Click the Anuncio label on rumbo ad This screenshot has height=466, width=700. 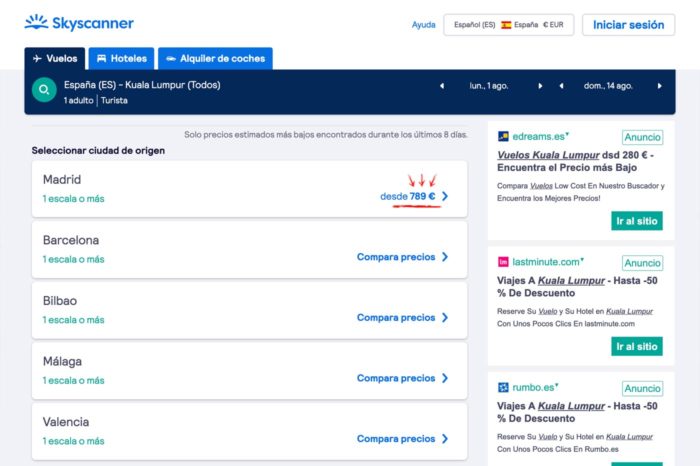coord(642,388)
